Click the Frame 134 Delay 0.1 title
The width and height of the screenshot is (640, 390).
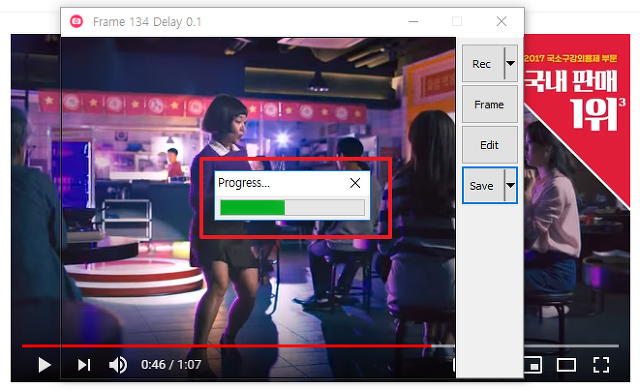[147, 22]
